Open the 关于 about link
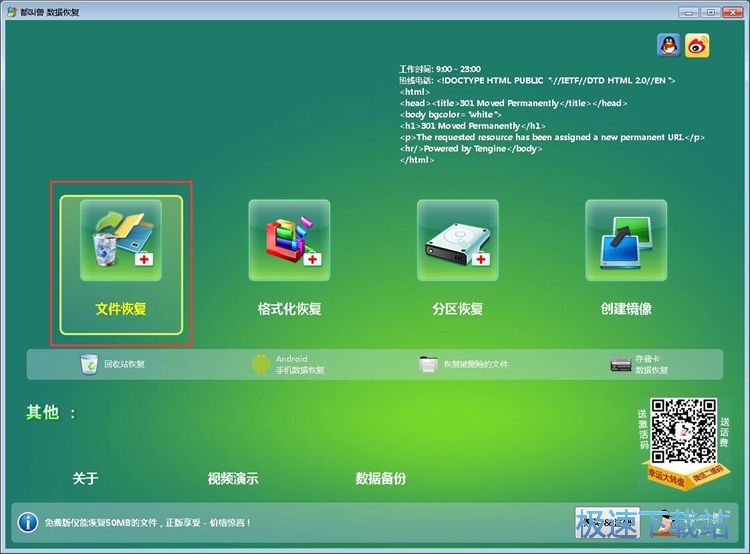Viewport: 750px width, 554px height. pyautogui.click(x=86, y=478)
